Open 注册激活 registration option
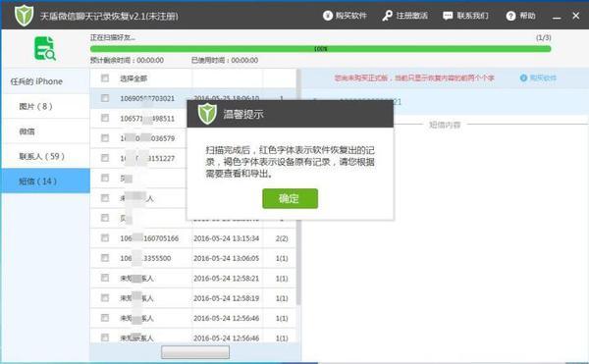 pos(404,16)
